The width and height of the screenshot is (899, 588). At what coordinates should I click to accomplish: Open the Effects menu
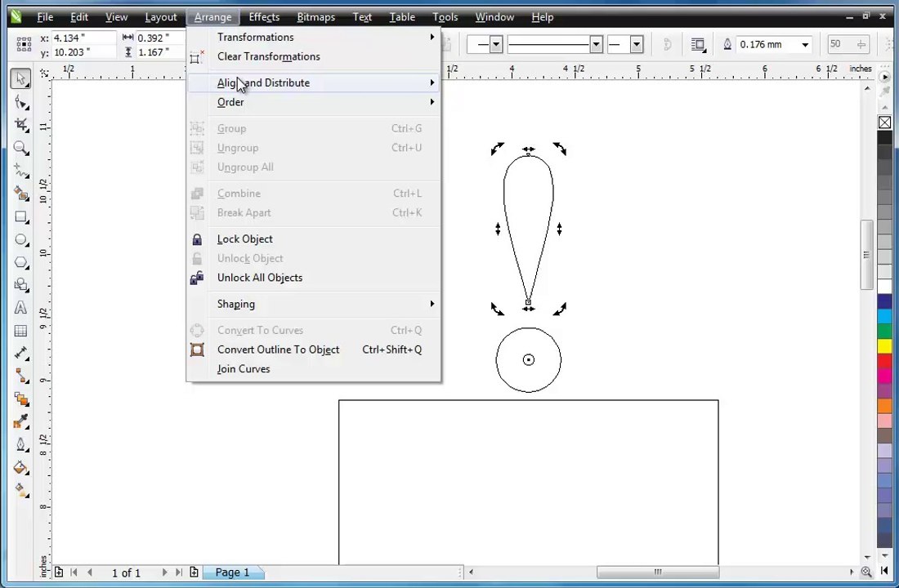tap(264, 17)
